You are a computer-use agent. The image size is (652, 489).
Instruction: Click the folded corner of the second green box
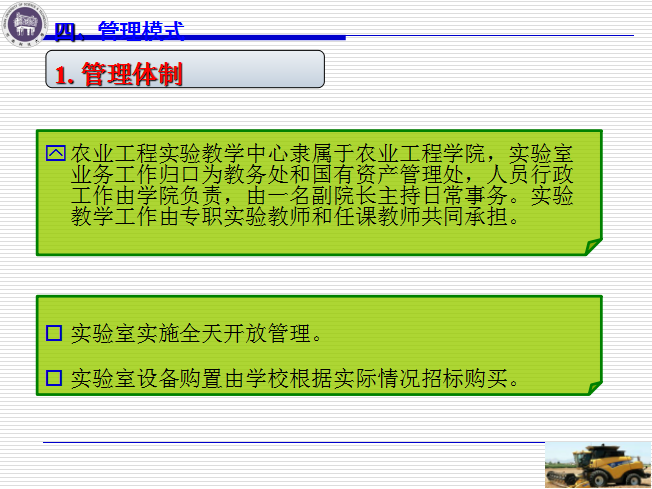[x=594, y=387]
